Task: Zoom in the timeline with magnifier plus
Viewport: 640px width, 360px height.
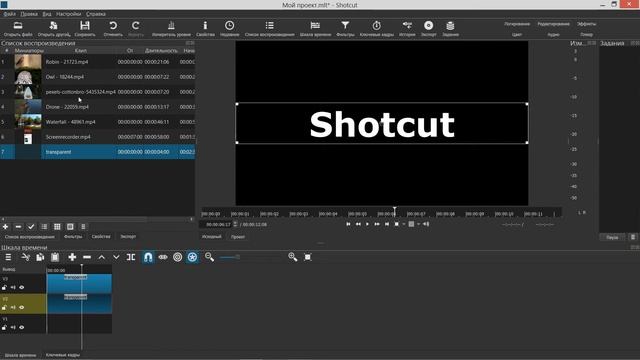Action: 292,257
